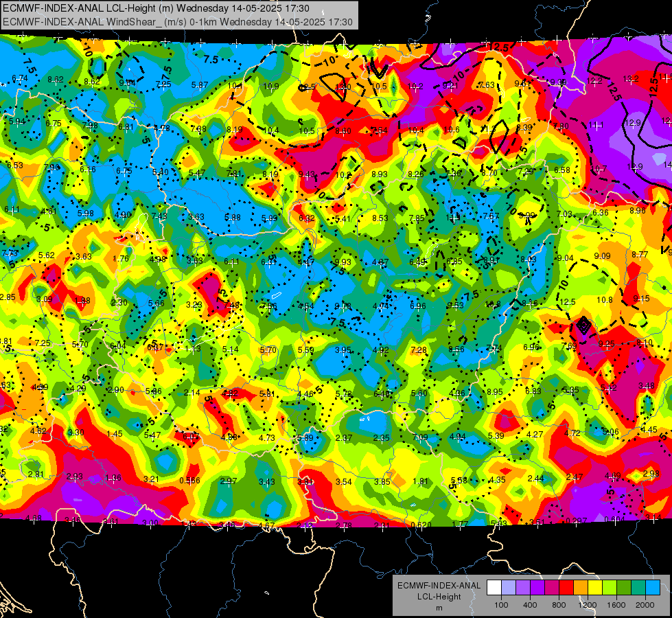672x618 pixels.
Task: Click the 'm' unit label in the legend
Action: coord(439,608)
